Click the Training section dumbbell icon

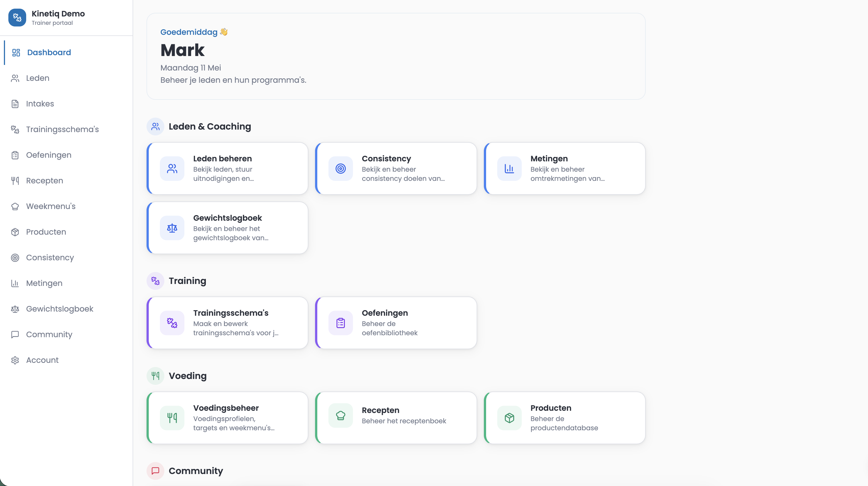point(155,281)
